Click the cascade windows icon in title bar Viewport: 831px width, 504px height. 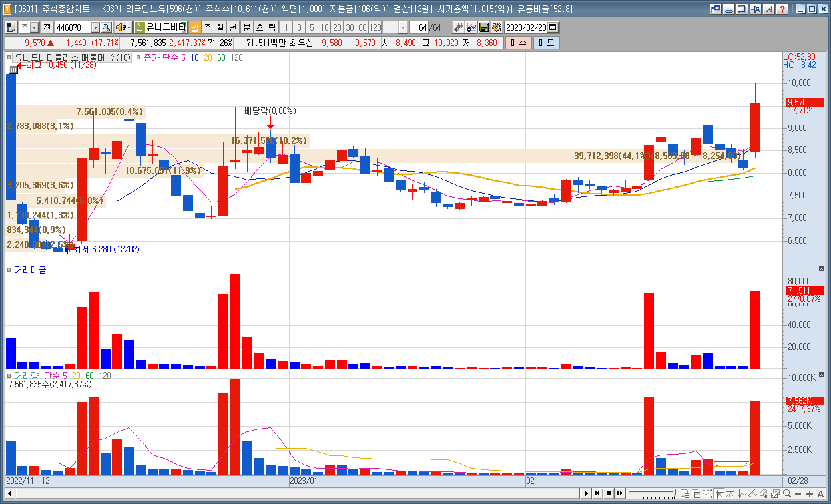tap(742, 9)
